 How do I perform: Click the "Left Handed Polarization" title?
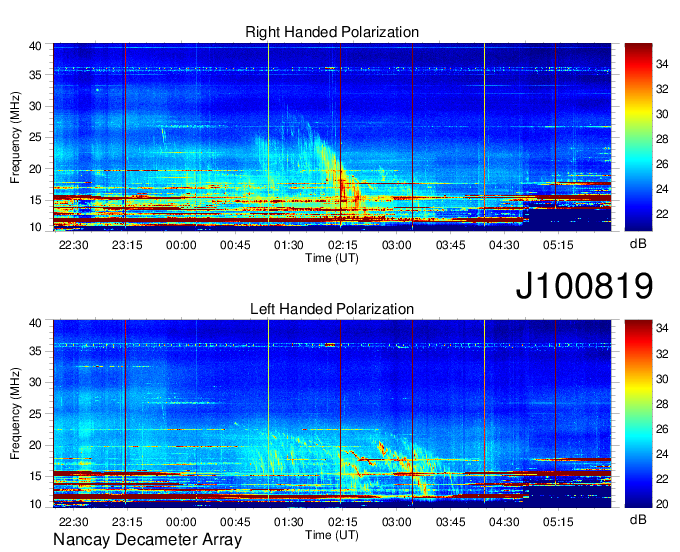pos(332,309)
